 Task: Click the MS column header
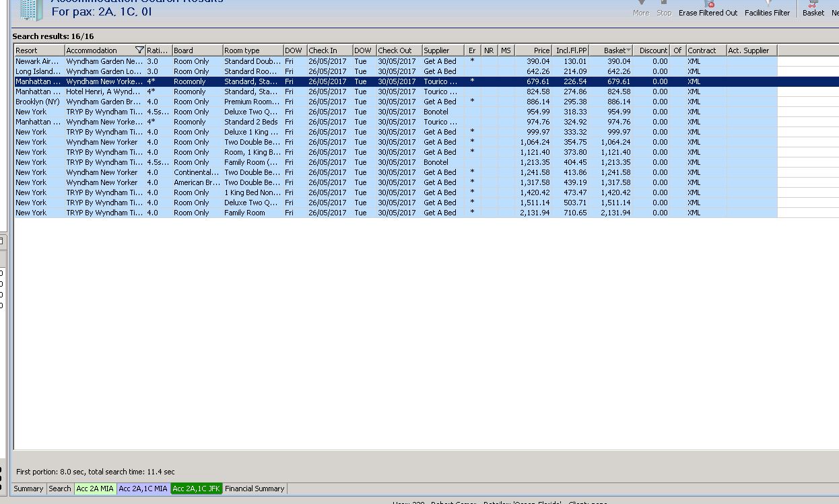tap(506, 50)
